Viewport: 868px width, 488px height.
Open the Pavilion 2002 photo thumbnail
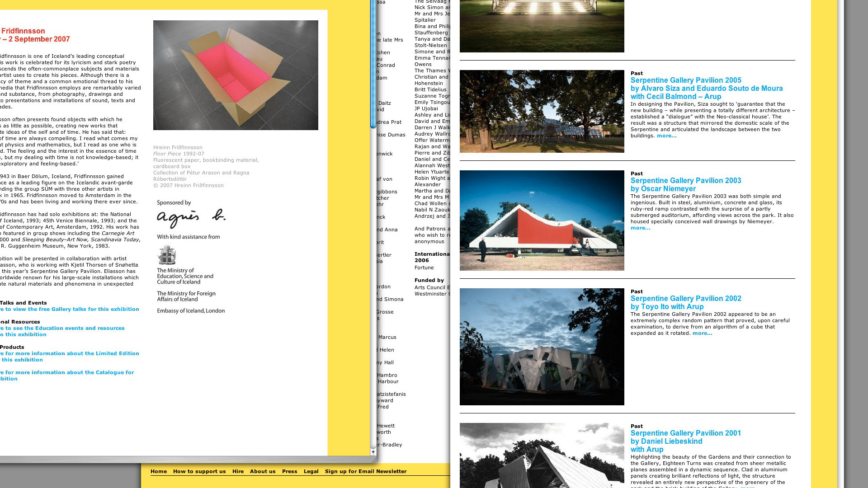542,347
